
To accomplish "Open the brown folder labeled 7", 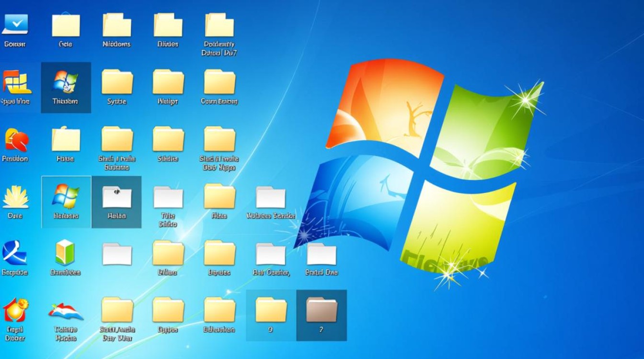I will (x=322, y=310).
